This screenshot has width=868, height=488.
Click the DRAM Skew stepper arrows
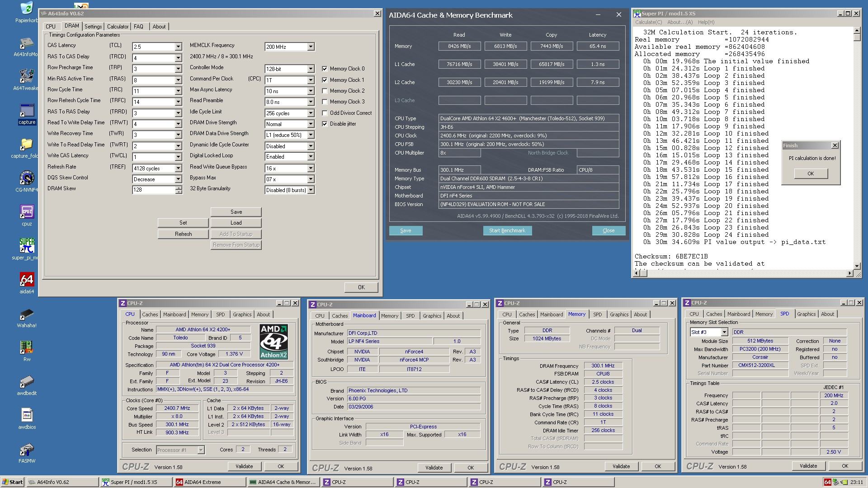coord(179,190)
